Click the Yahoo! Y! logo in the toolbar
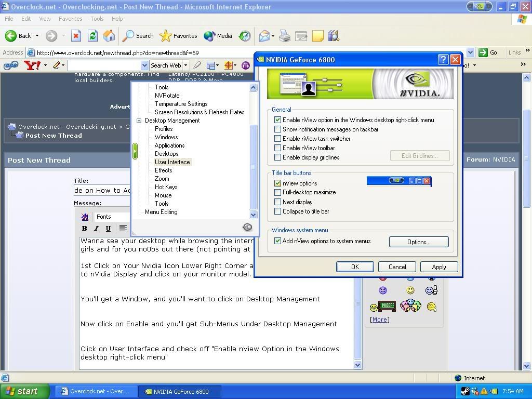The image size is (532, 399). coord(32,65)
